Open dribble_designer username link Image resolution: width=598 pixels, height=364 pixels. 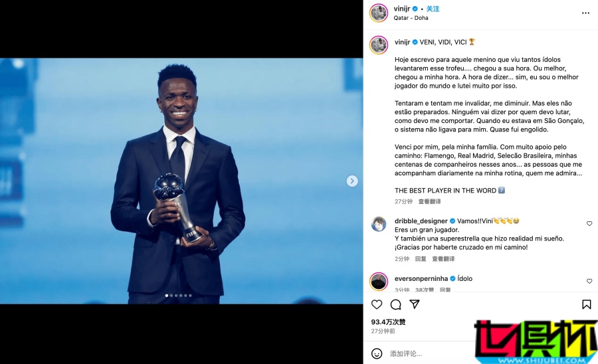point(421,221)
